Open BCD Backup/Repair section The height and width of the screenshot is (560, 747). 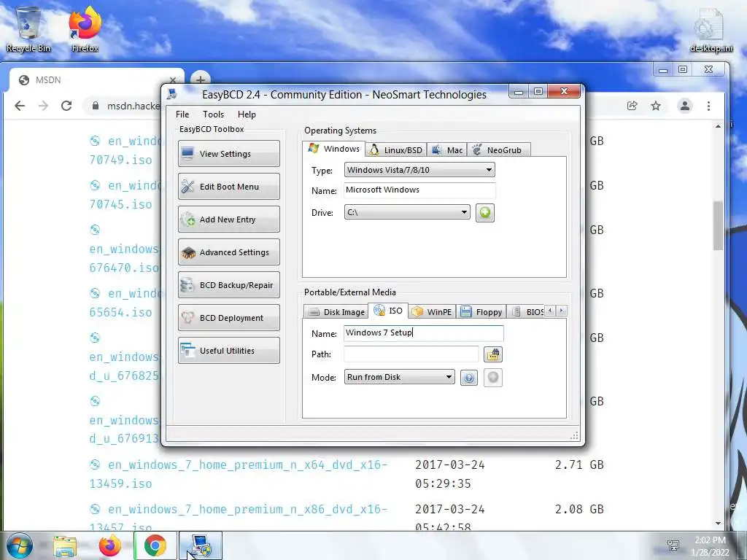click(228, 285)
